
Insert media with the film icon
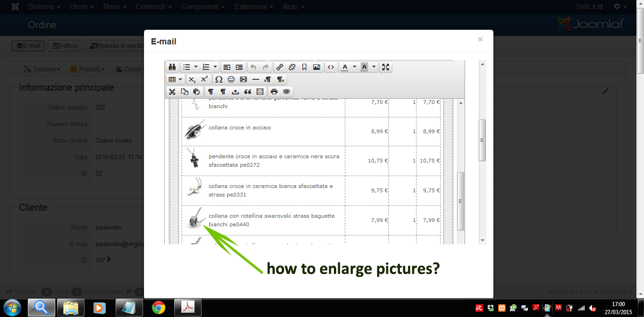coord(243,79)
